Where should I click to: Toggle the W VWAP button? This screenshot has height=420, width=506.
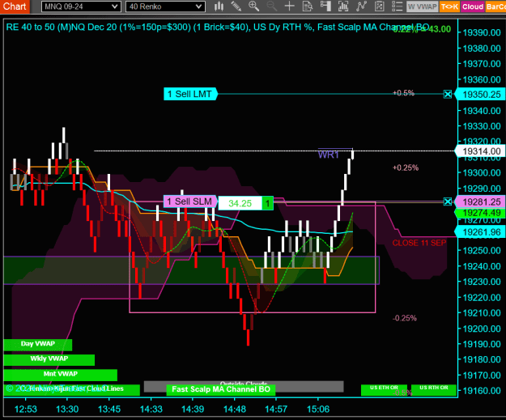click(x=422, y=6)
